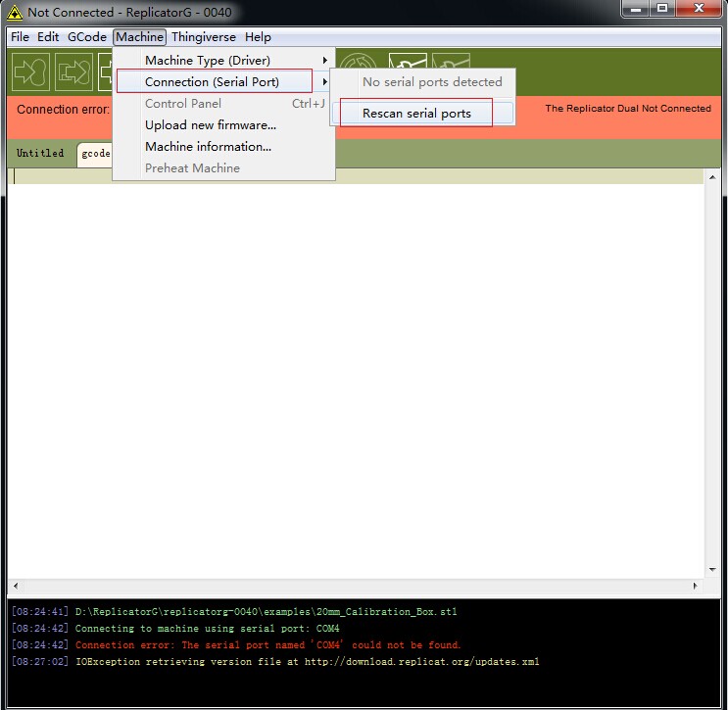This screenshot has height=710, width=728.
Task: Select Connection (Serial Port) menu entry
Action: pyautogui.click(x=223, y=81)
